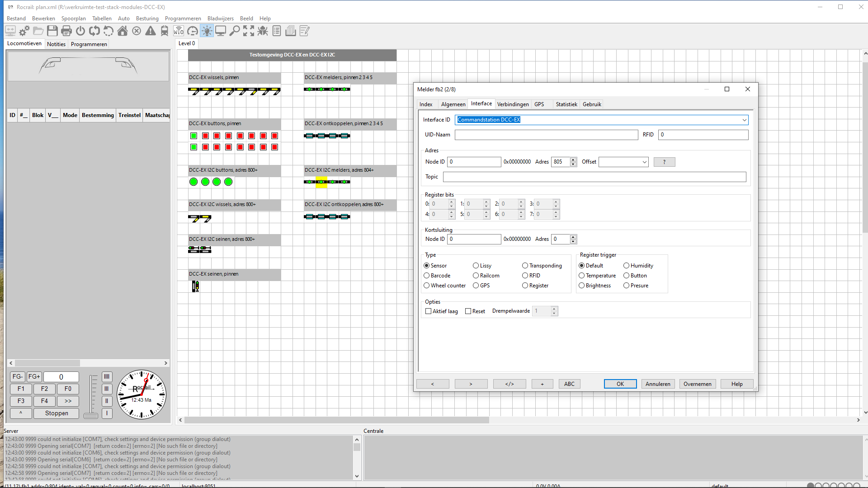Expand the Interface ID dropdown
The width and height of the screenshot is (868, 488).
pyautogui.click(x=744, y=120)
